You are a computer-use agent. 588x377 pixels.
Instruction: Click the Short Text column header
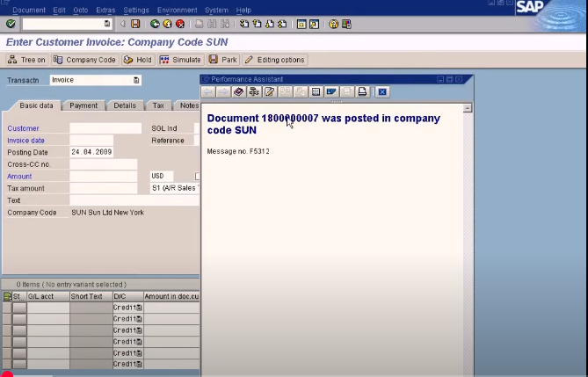point(91,296)
